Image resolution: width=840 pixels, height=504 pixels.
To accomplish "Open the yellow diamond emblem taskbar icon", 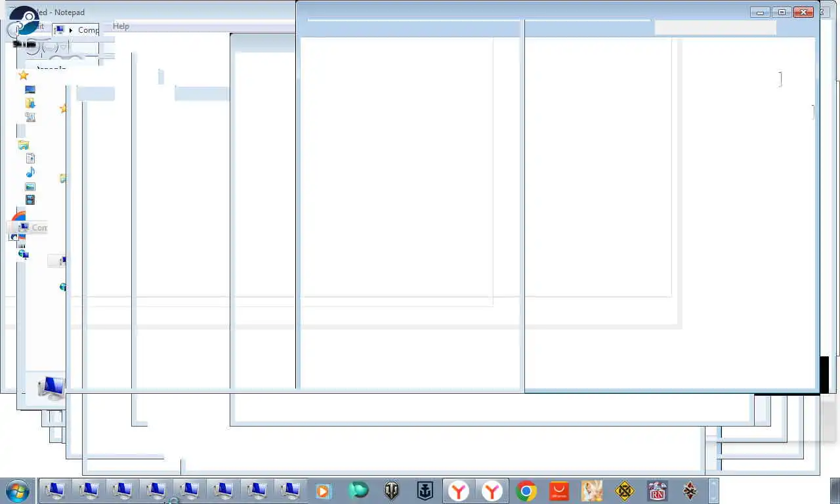I will 625,491.
